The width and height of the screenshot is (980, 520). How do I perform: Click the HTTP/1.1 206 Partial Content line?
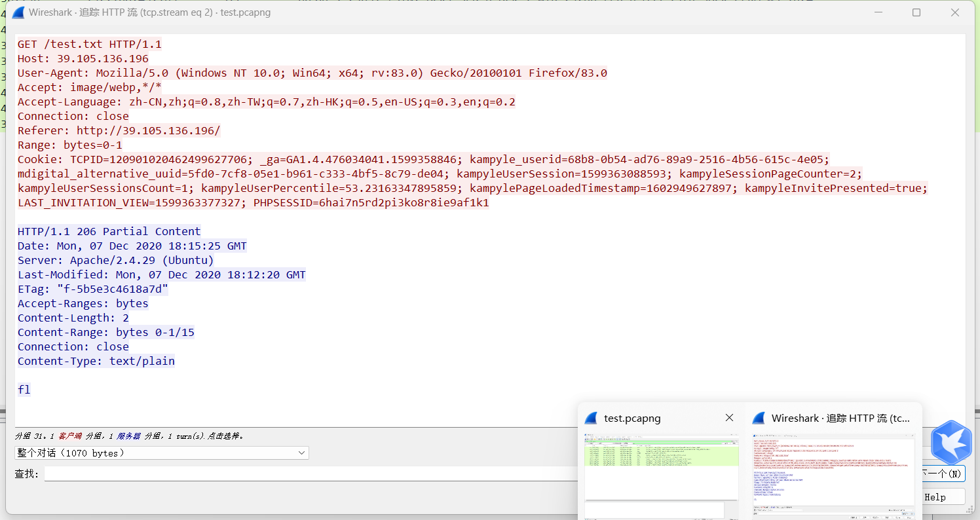click(108, 231)
